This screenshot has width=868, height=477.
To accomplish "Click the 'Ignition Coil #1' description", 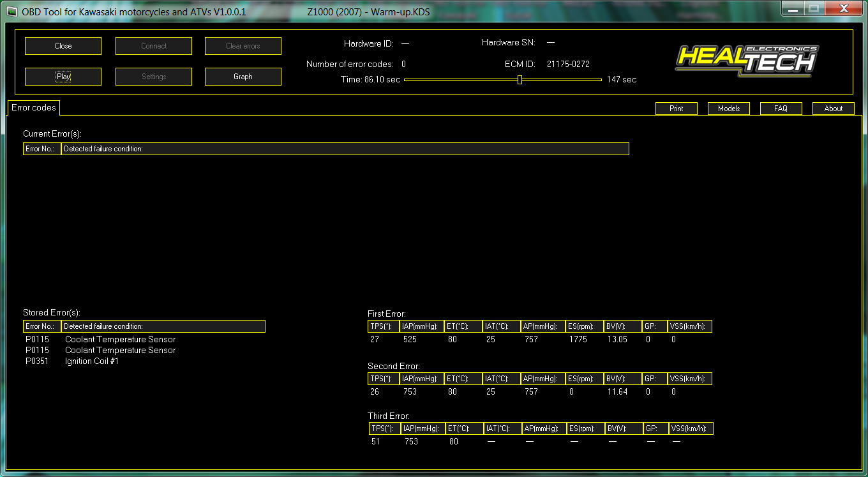I will (x=92, y=361).
